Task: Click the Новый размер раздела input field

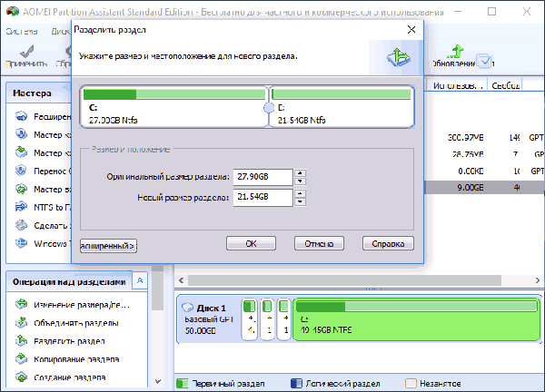Action: pos(263,197)
